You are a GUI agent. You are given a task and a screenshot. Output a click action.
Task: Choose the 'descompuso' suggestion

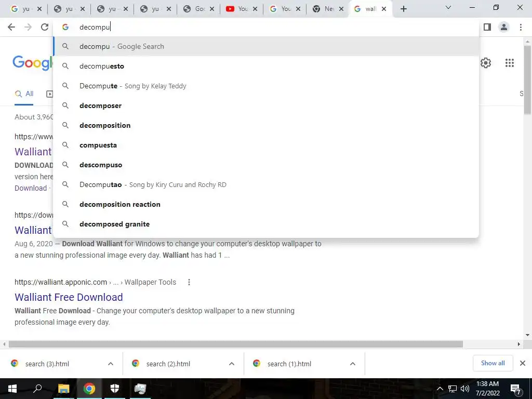point(267,165)
